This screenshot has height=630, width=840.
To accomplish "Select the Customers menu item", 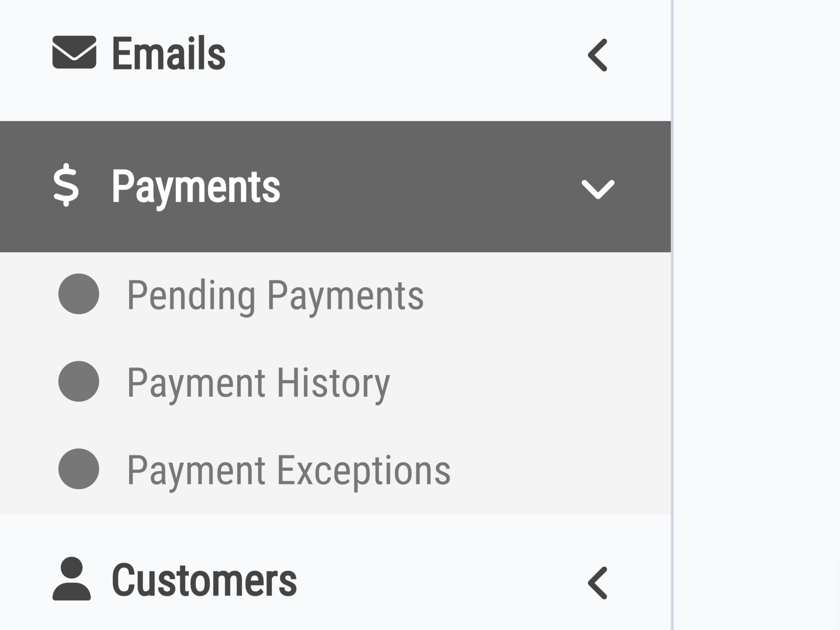I will click(205, 578).
